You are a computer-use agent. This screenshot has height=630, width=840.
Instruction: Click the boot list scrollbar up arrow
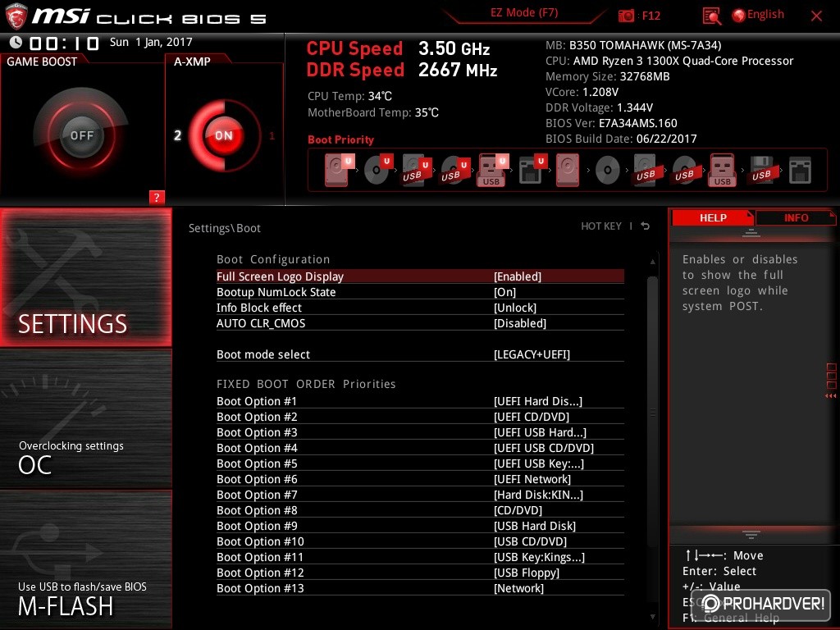point(652,262)
